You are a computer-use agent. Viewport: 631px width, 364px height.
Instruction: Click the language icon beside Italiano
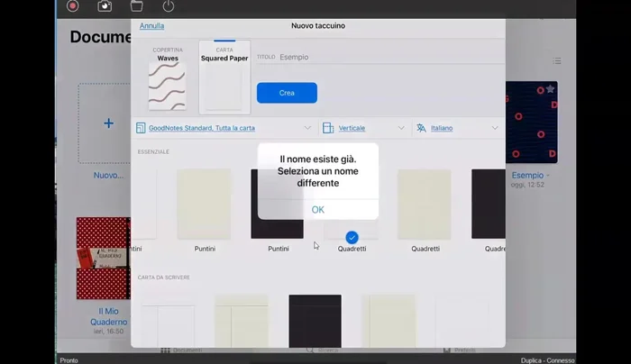421,128
